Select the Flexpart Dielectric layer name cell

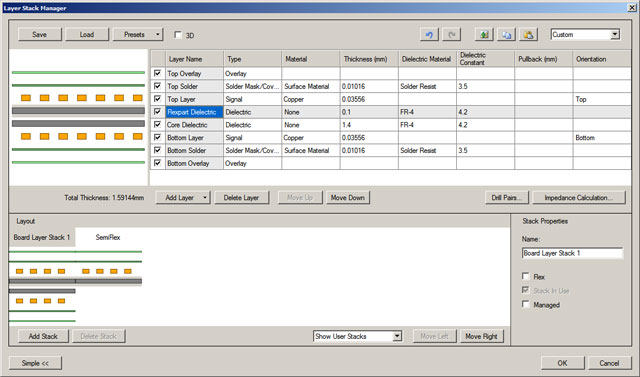[x=194, y=112]
